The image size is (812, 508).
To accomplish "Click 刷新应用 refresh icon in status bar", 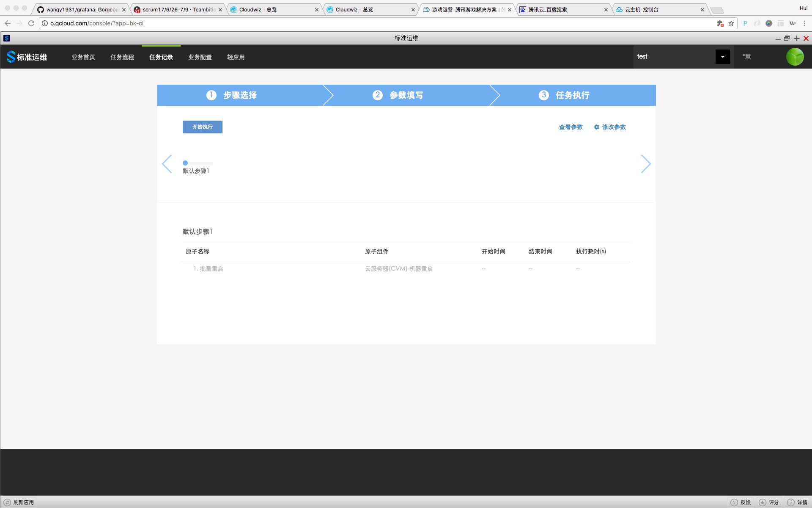I will click(7, 502).
